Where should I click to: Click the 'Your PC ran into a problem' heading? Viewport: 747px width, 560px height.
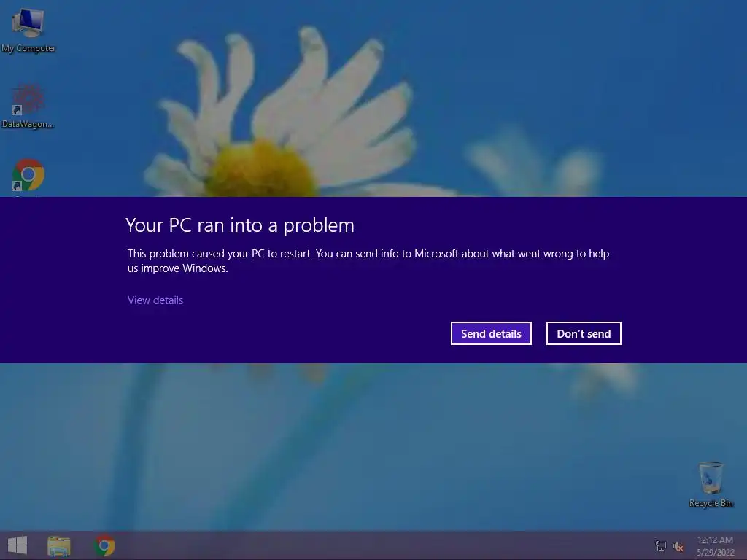tap(240, 225)
